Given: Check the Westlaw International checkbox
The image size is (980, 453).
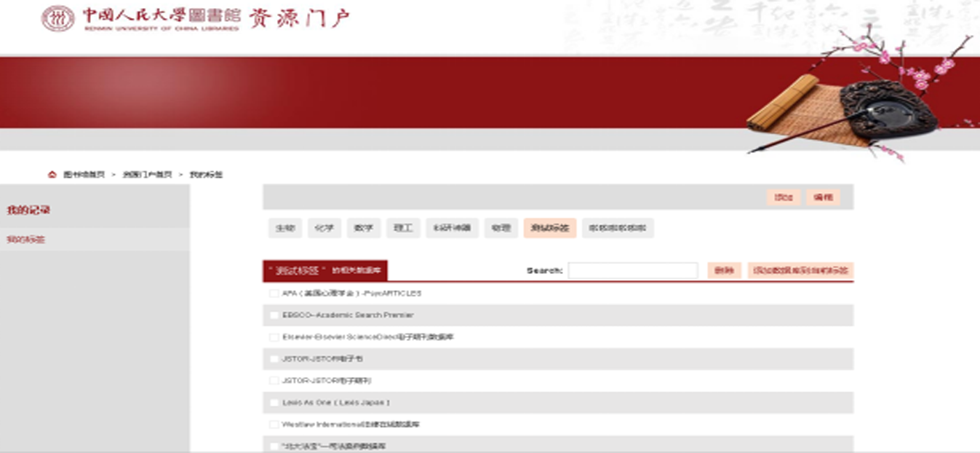Looking at the screenshot, I should (x=274, y=425).
